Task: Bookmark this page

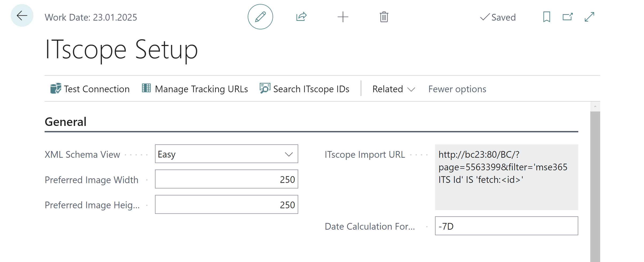Action: pos(546,17)
